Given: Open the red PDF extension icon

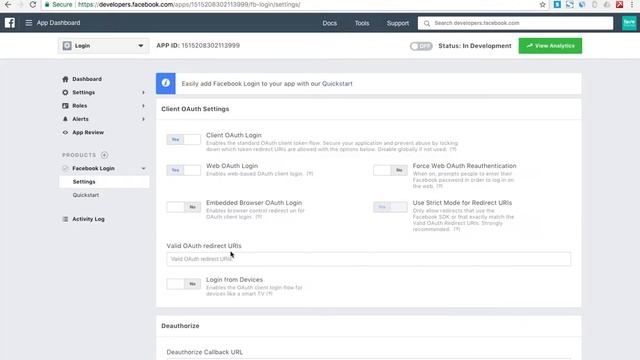Looking at the screenshot, I should pos(620,4).
